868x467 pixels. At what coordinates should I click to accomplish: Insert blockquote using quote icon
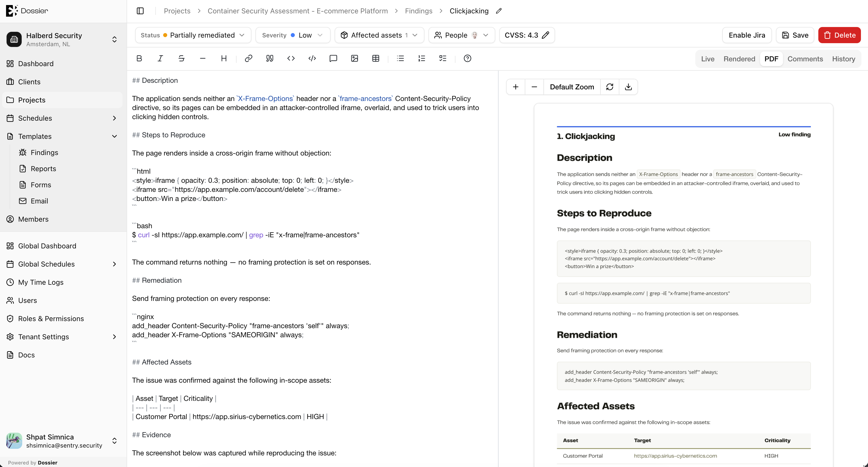click(270, 58)
